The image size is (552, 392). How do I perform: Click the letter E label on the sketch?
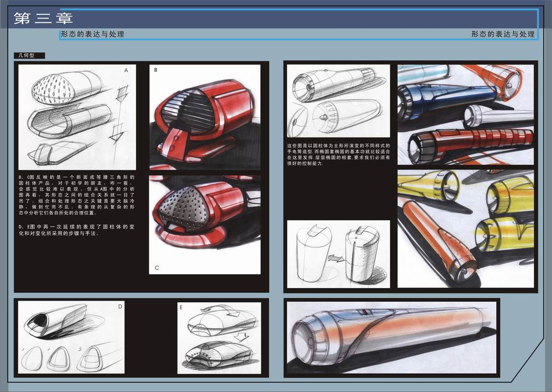(181, 308)
